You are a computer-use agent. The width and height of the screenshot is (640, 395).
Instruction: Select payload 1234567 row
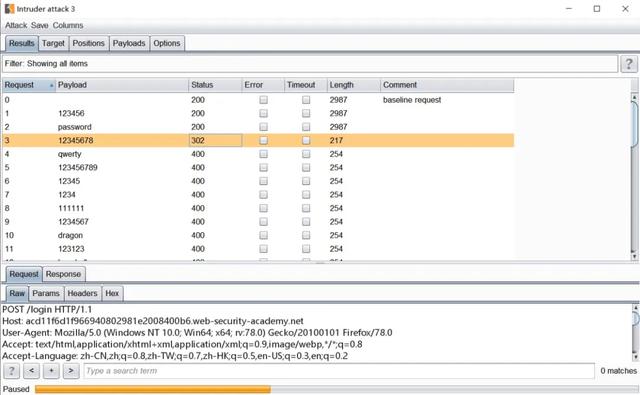[258, 222]
